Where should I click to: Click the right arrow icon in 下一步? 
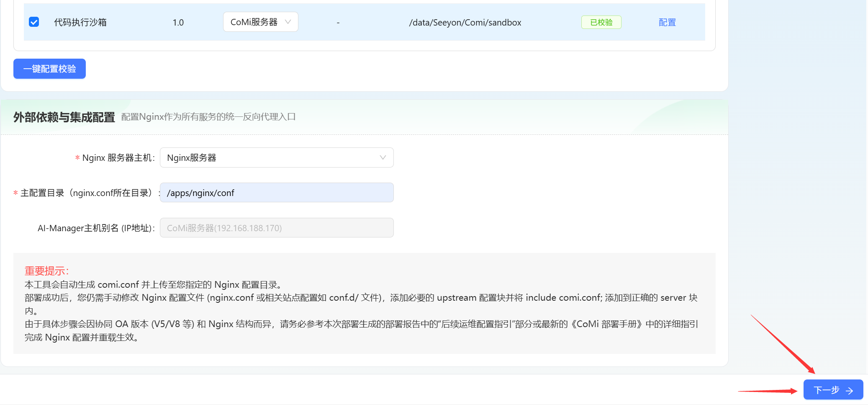(x=850, y=391)
